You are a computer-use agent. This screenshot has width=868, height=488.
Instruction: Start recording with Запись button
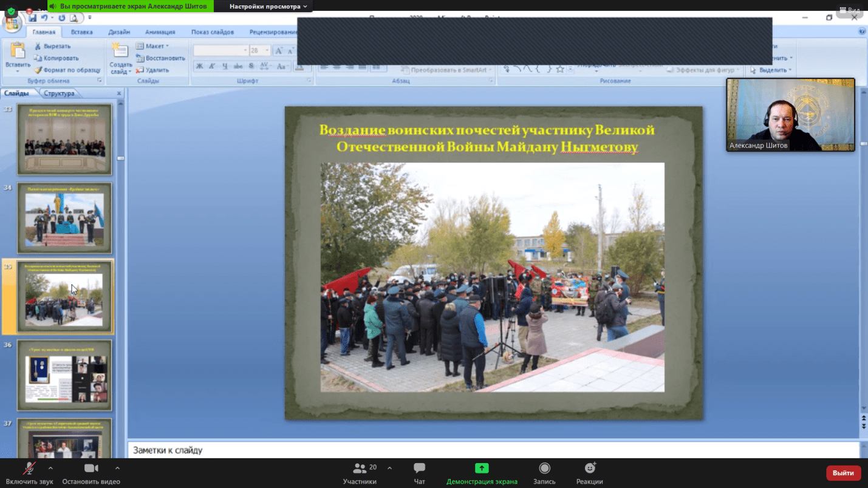point(544,469)
